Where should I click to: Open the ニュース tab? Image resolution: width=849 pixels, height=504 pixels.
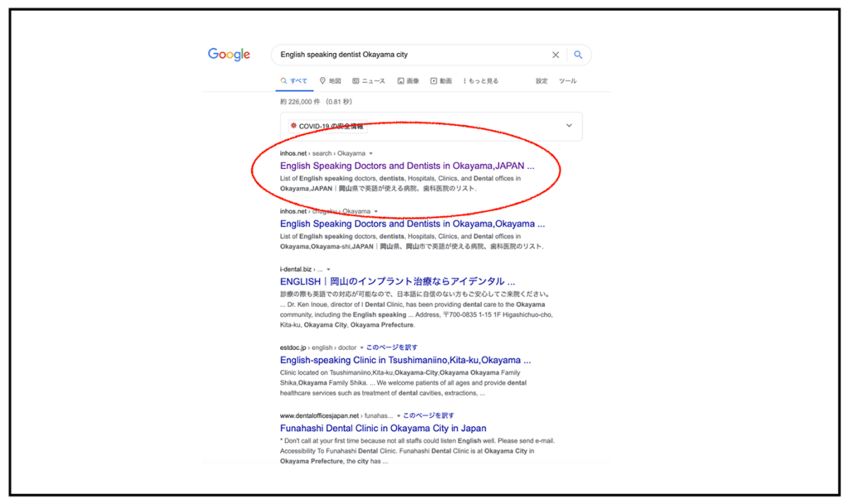[369, 80]
